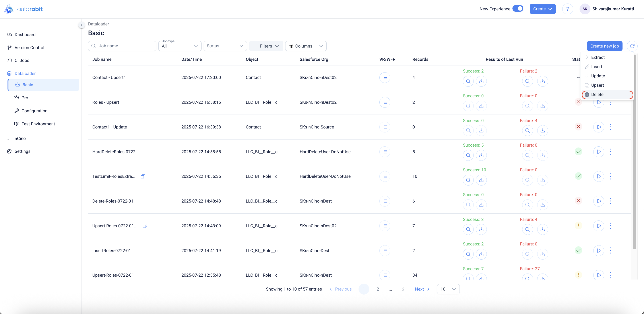
Task: Run the Contact1 - Update job
Action: point(599,127)
